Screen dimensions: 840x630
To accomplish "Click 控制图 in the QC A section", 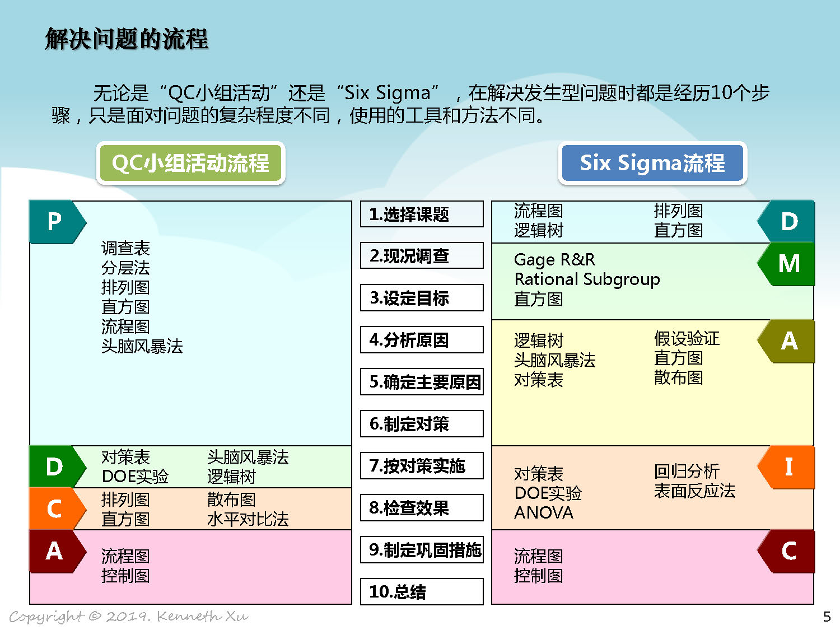I will click(125, 576).
